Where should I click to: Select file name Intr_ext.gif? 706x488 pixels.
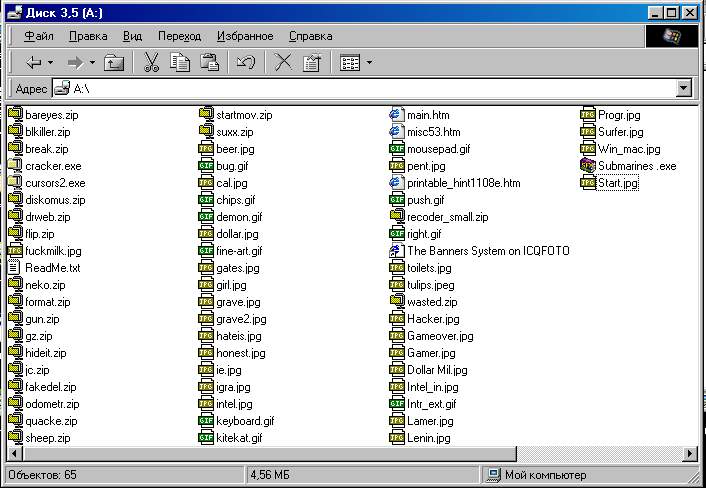tap(431, 404)
